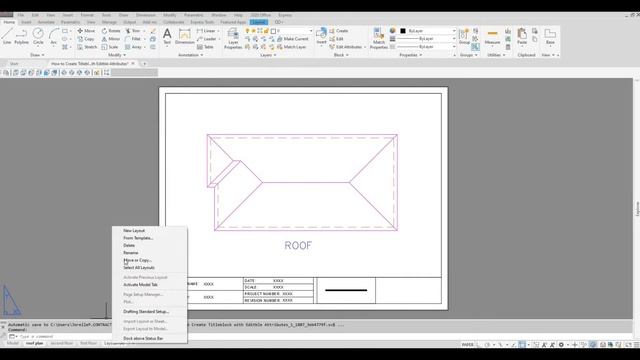Insert a Table from Annotation panel

coord(205,47)
